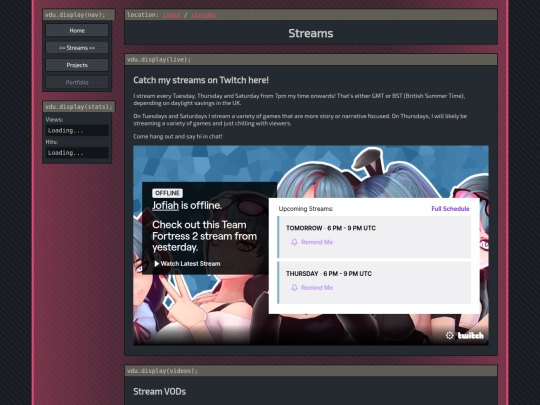The height and width of the screenshot is (405, 540).
Task: Click 'Catch my streams on Twitch here!' heading
Action: click(x=201, y=80)
